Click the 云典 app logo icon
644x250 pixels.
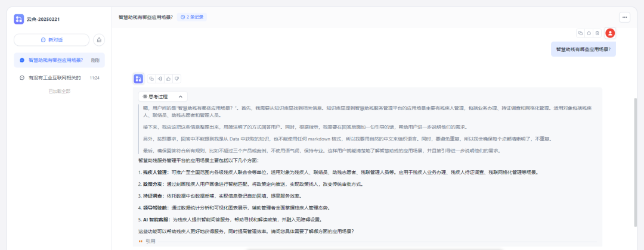pyautogui.click(x=19, y=19)
